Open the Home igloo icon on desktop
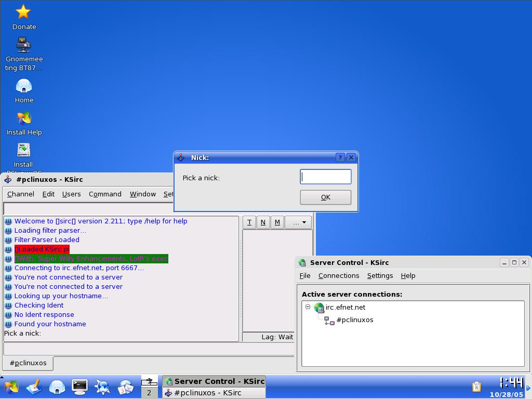This screenshot has width=532, height=399. [x=23, y=86]
